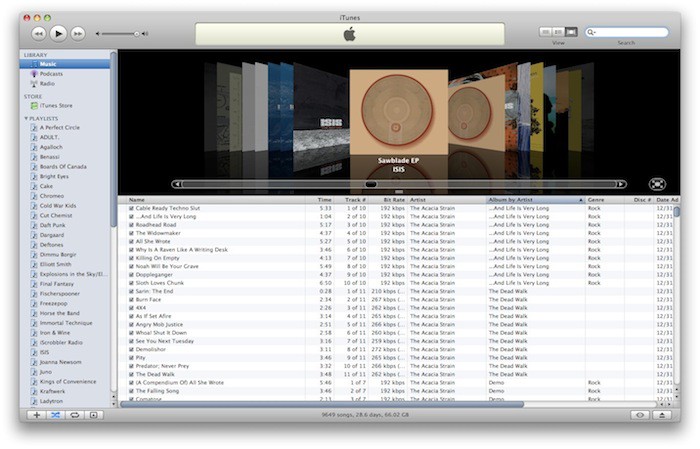
Task: Uncheck Burn Face song checkbox
Action: (x=131, y=300)
